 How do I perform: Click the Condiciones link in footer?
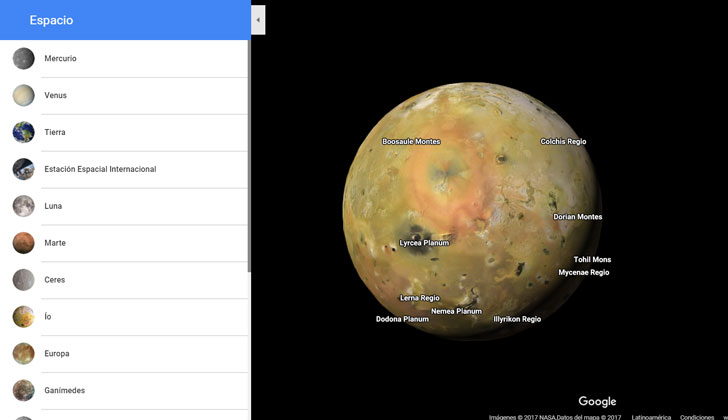click(x=697, y=416)
